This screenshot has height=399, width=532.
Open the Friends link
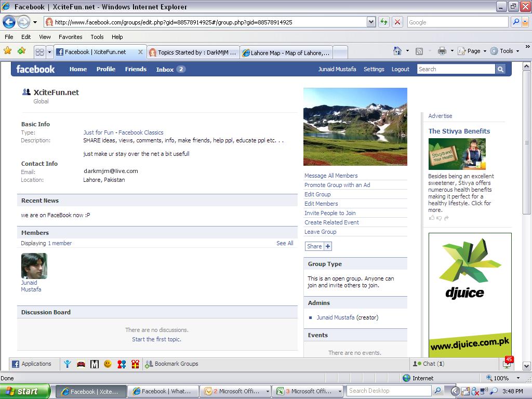click(136, 69)
